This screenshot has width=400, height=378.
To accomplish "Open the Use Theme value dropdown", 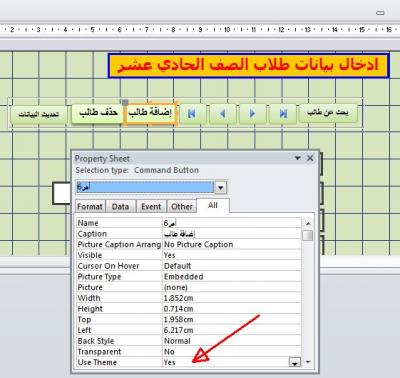I will (x=295, y=362).
